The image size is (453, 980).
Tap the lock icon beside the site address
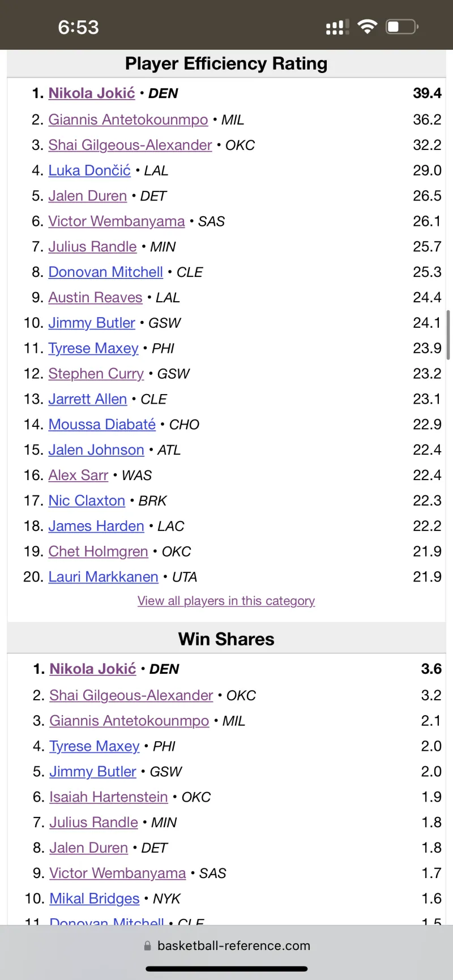click(x=148, y=945)
